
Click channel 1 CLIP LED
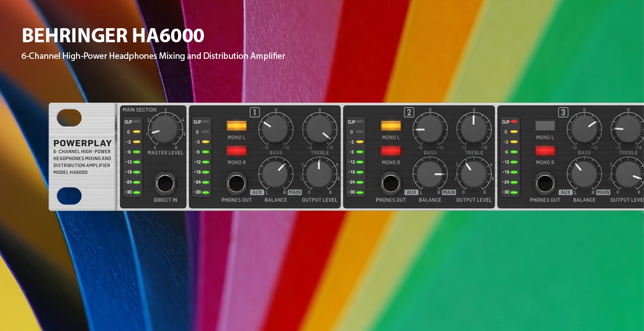point(206,122)
